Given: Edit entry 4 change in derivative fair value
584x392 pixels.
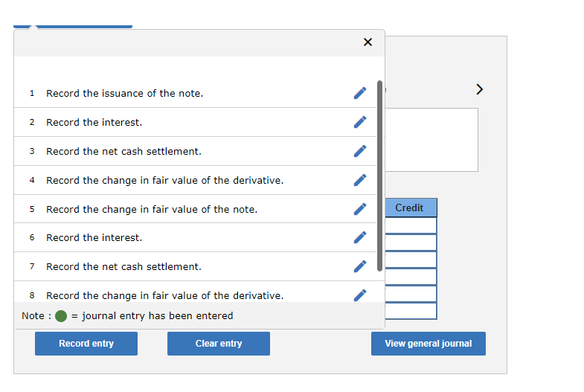Looking at the screenshot, I should (360, 180).
